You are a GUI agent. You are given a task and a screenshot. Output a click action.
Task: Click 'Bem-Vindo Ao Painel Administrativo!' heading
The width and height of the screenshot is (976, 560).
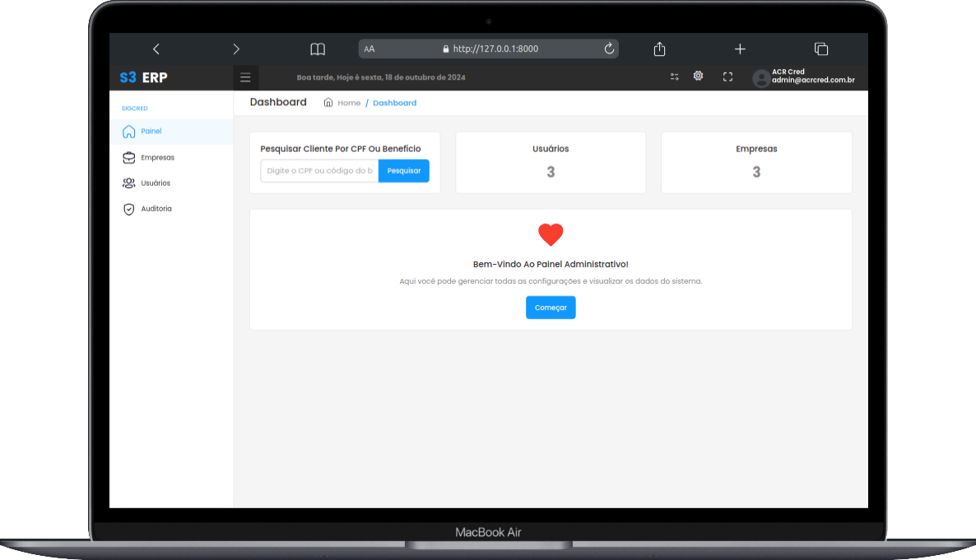pyautogui.click(x=551, y=264)
